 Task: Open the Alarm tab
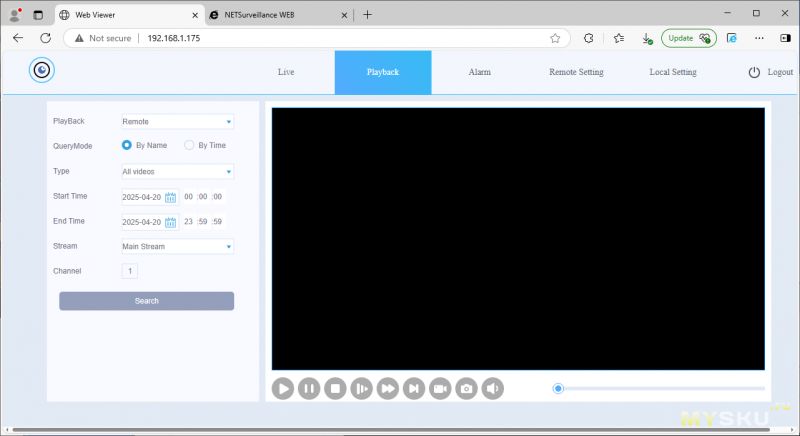point(480,72)
